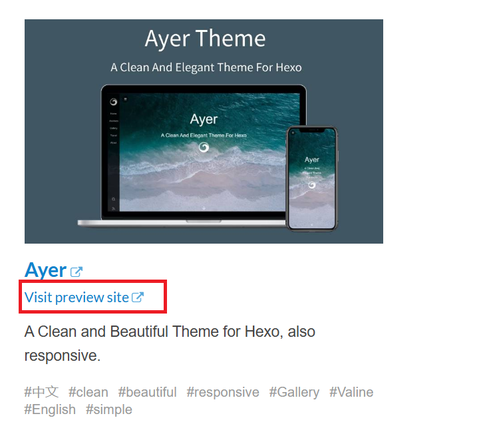The width and height of the screenshot is (493, 448).
Task: Choose the #Gallery tag
Action: [294, 393]
